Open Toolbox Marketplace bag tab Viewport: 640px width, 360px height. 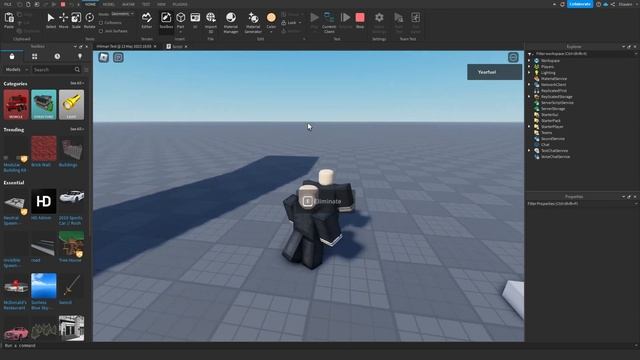click(x=12, y=56)
